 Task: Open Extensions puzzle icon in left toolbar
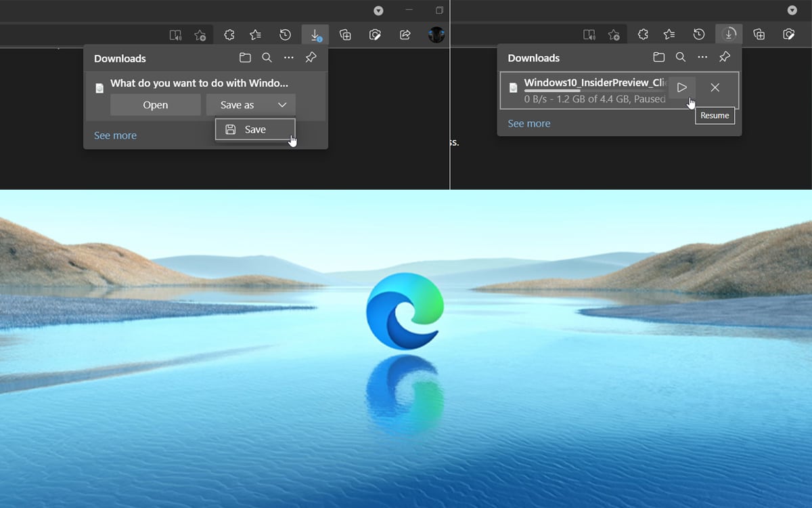229,35
